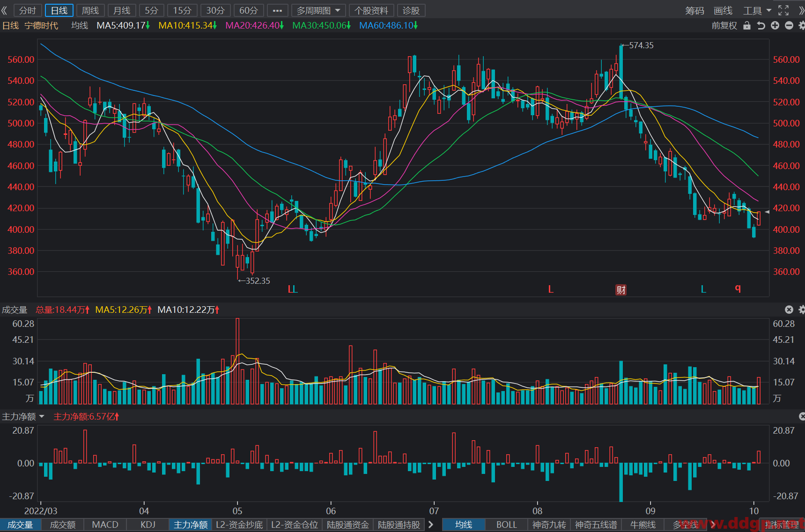Click the 筹码 chip distribution button
Image resolution: width=805 pixels, height=532 pixels.
pyautogui.click(x=694, y=10)
